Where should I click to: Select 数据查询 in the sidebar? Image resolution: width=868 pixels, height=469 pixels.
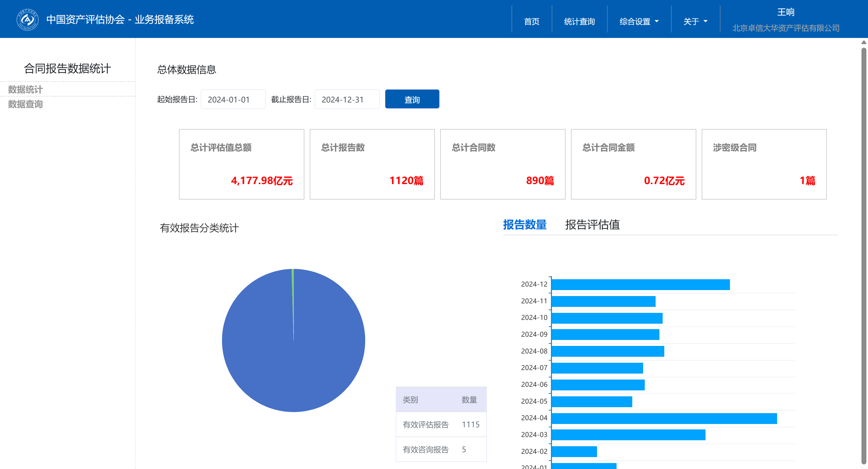click(25, 104)
